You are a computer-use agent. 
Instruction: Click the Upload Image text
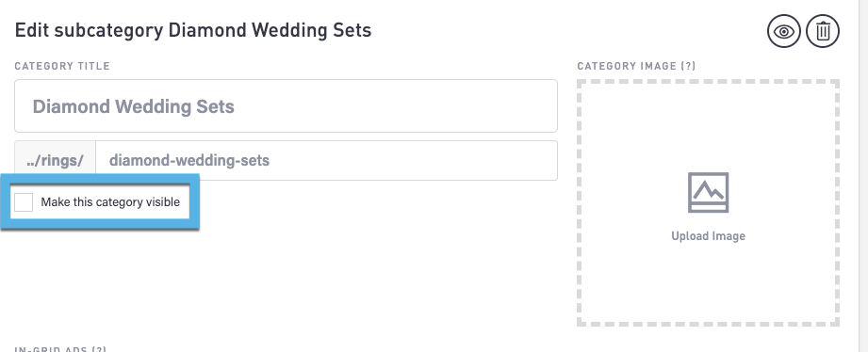pos(708,236)
